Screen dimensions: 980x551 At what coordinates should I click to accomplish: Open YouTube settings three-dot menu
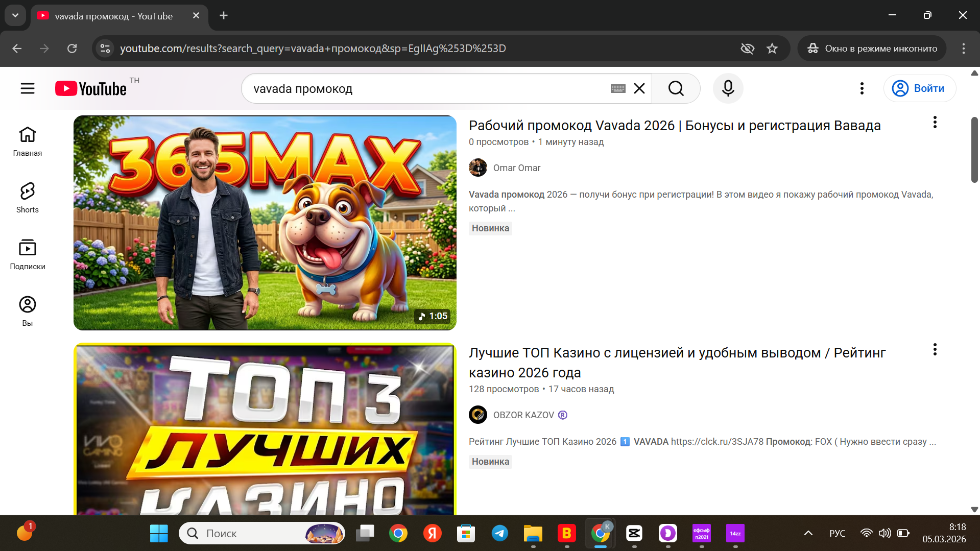tap(862, 89)
